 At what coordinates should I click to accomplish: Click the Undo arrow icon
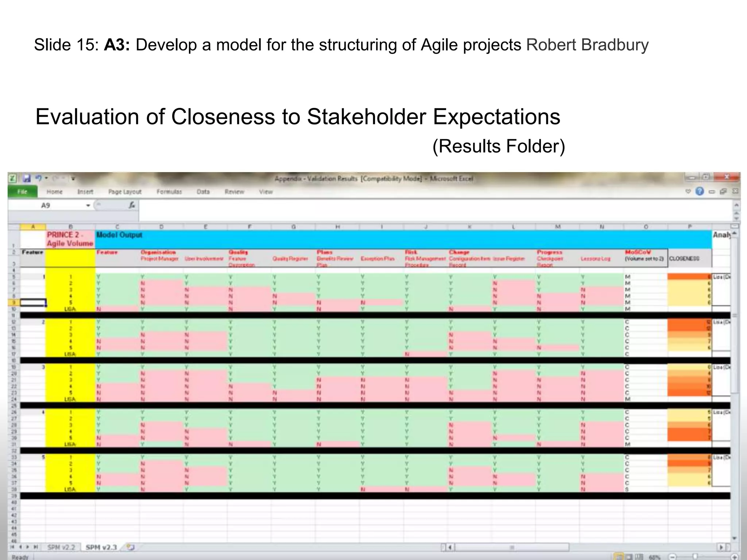click(x=39, y=178)
